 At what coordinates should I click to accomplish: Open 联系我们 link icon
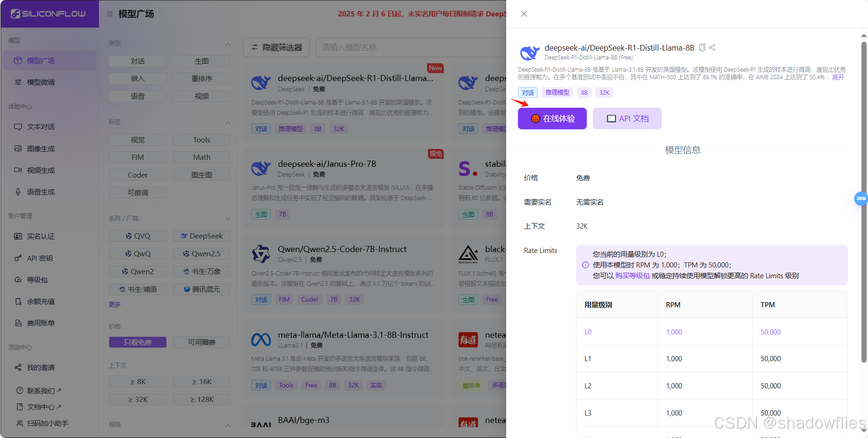point(20,390)
